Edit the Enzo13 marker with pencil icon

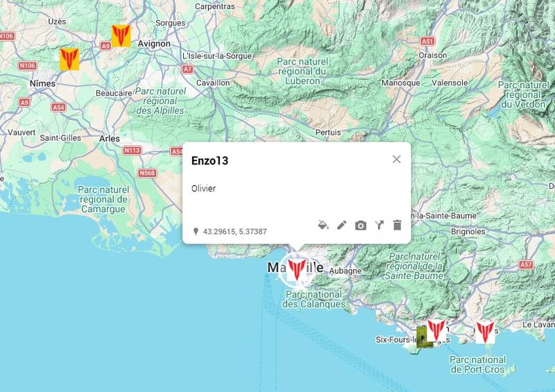point(341,225)
